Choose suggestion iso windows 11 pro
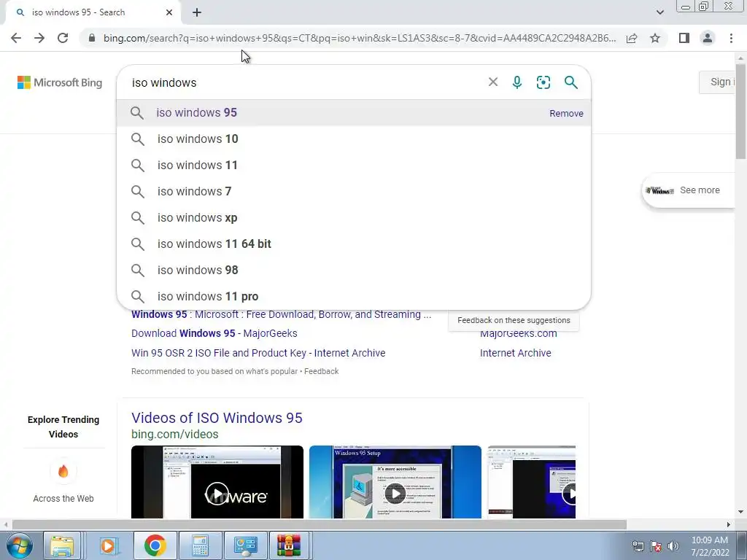Viewport: 747px width, 560px height. 354,296
